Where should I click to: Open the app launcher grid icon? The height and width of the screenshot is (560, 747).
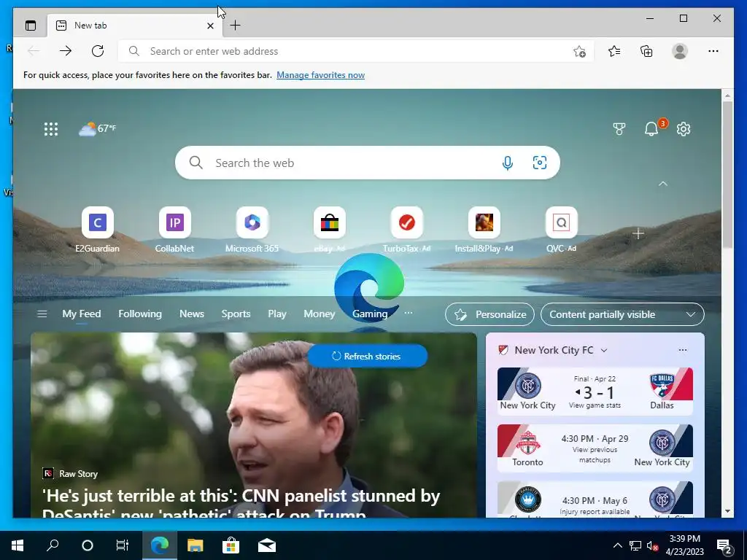(51, 129)
